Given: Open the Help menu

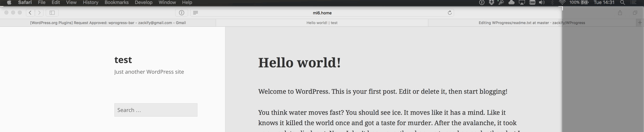Looking at the screenshot, I should pyautogui.click(x=187, y=2).
